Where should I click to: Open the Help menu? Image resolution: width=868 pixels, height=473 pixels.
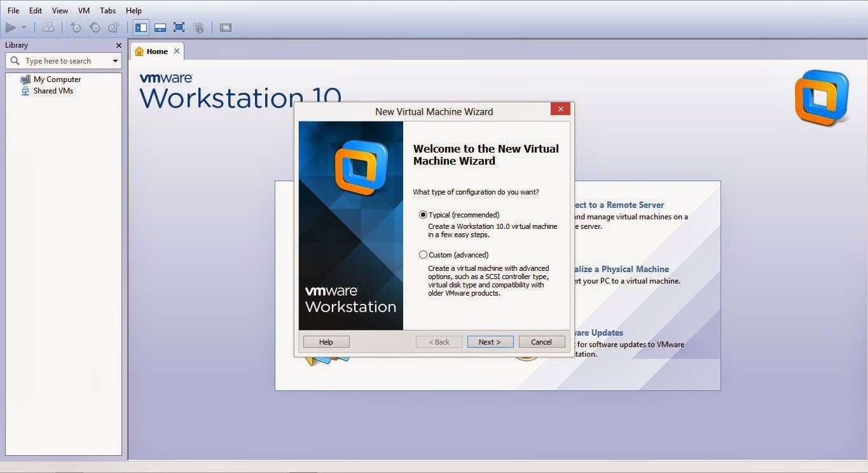point(134,11)
